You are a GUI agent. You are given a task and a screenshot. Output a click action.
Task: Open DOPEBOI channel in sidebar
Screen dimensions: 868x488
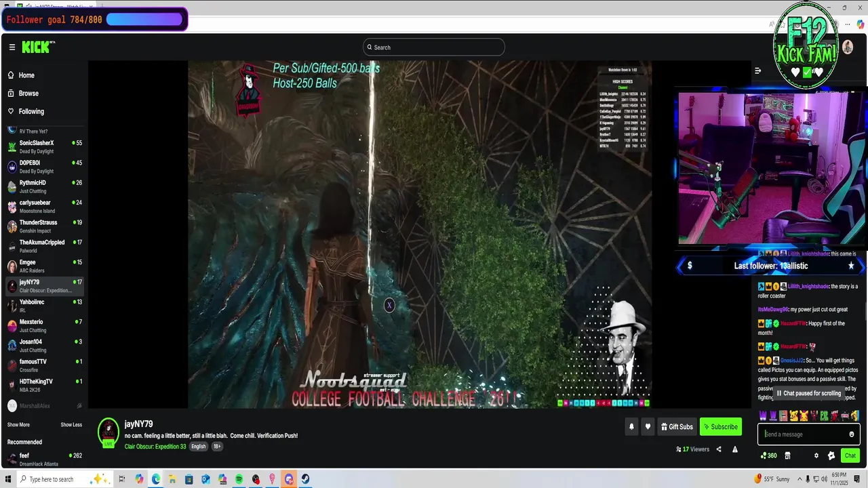(x=45, y=167)
